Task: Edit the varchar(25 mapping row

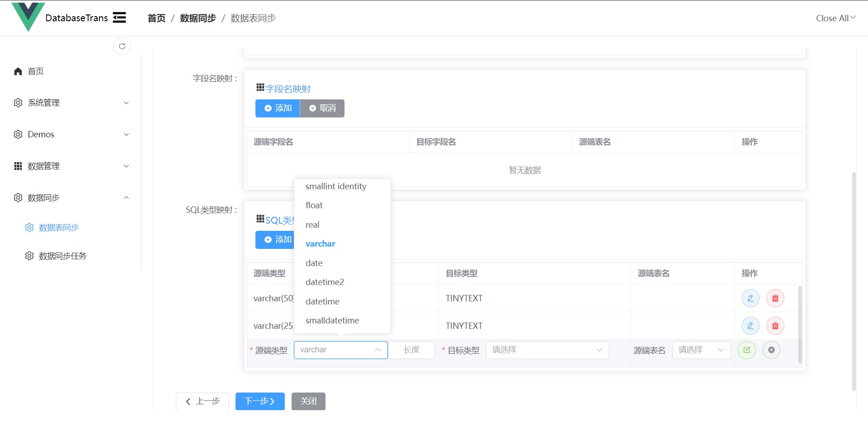Action: click(x=750, y=326)
